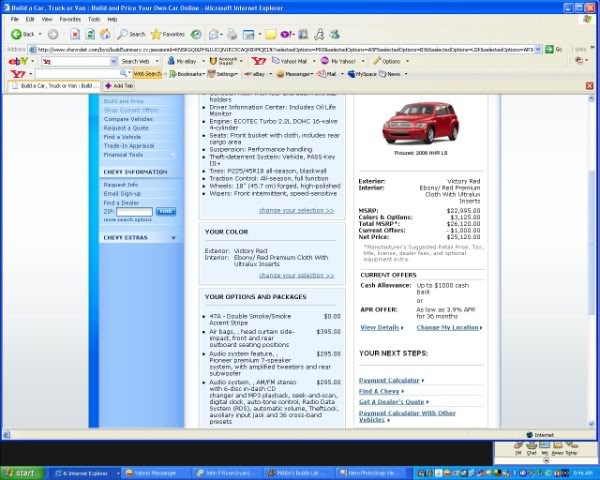Stop page loading with red X icon
Image resolution: width=600 pixels, height=480 pixels.
tap(75, 34)
